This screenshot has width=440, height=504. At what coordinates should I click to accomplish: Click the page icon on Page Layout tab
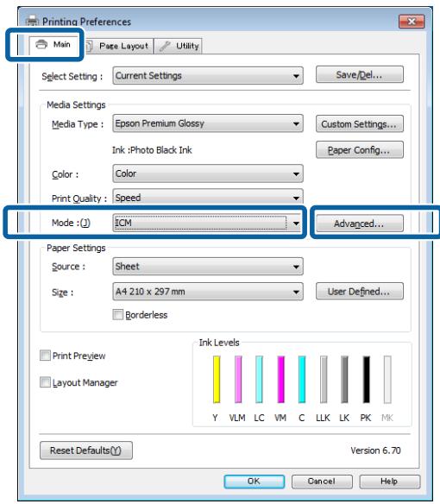click(89, 46)
